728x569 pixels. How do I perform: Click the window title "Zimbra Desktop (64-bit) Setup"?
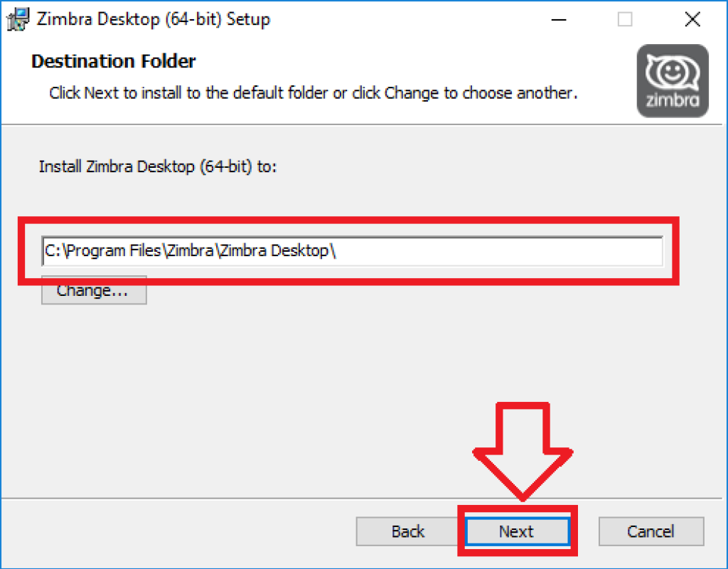click(154, 19)
